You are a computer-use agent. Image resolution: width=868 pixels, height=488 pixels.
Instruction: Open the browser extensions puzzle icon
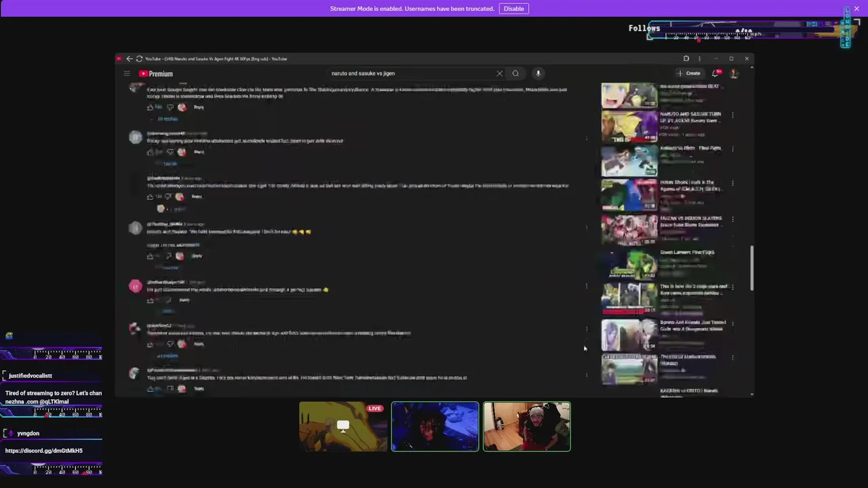[x=686, y=59]
